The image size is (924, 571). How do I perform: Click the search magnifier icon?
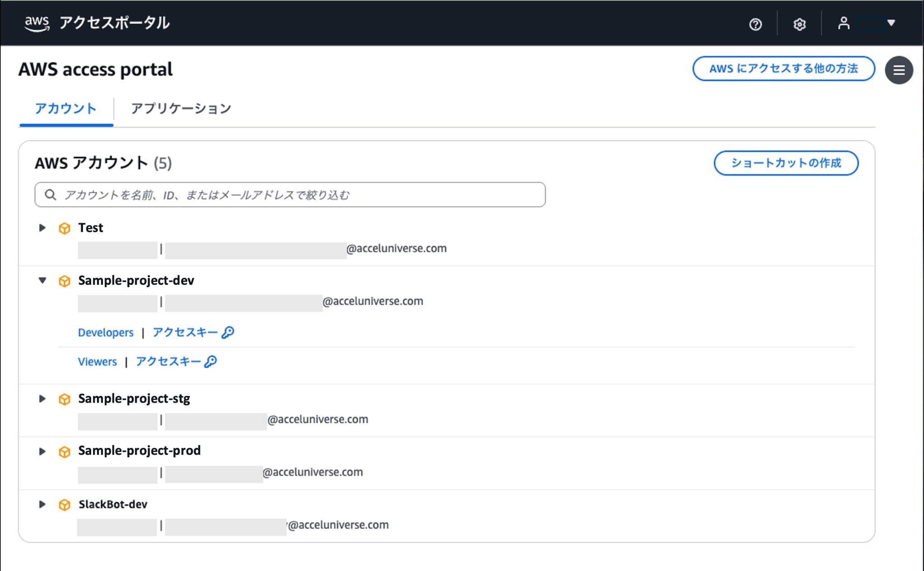[x=51, y=195]
